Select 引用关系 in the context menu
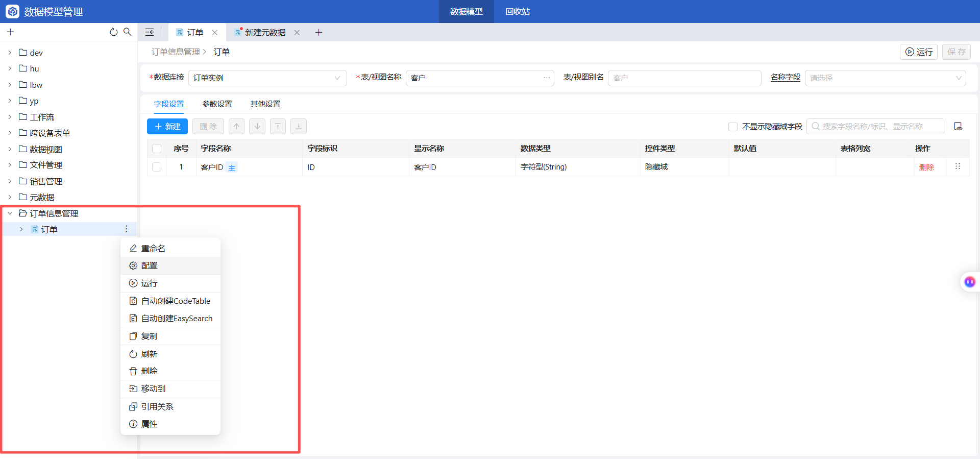The width and height of the screenshot is (980, 459). coord(170,406)
